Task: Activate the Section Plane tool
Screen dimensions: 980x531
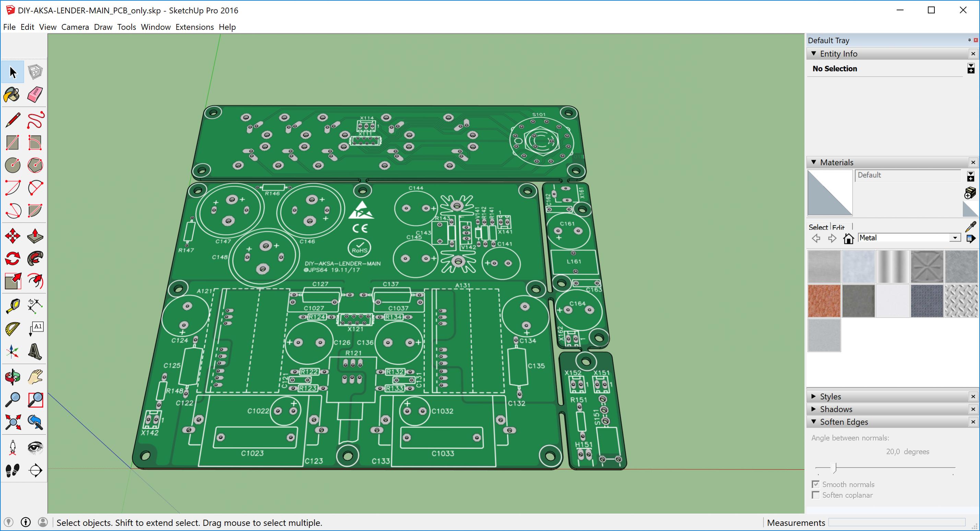Action: (35, 471)
